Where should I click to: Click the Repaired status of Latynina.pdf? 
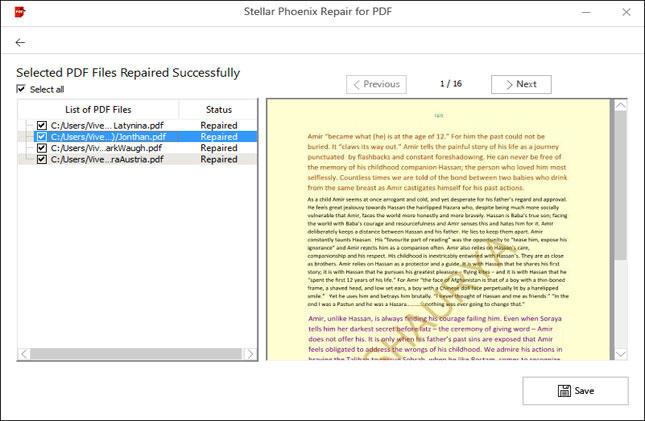click(x=219, y=125)
